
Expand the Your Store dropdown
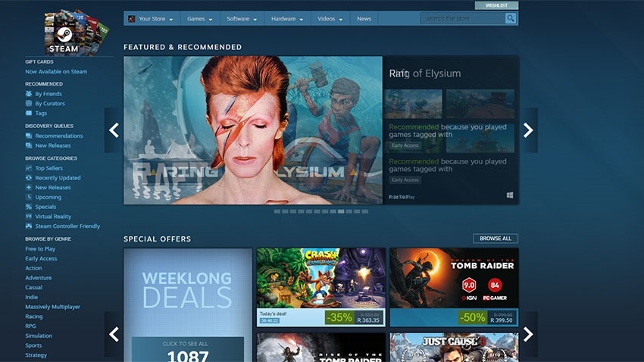151,19
